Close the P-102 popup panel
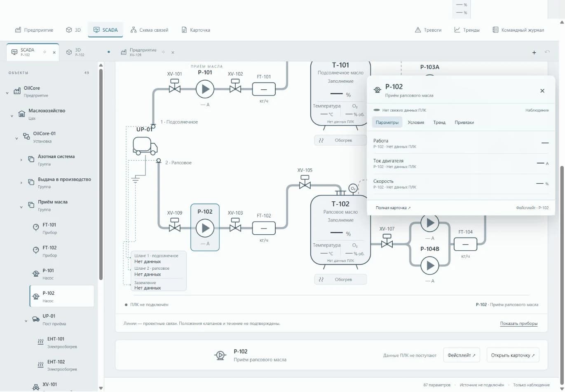 (542, 91)
